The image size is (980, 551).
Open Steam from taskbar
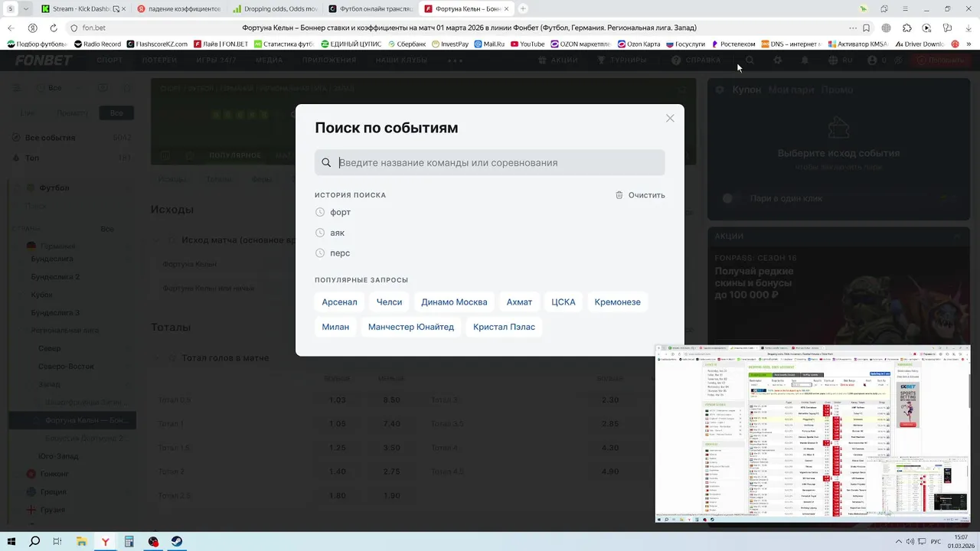[177, 541]
